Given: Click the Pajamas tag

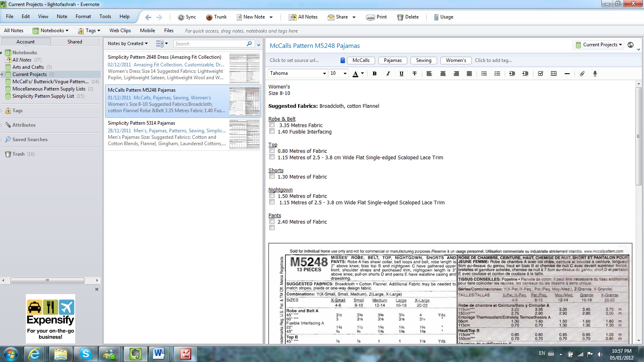Looking at the screenshot, I should [393, 60].
